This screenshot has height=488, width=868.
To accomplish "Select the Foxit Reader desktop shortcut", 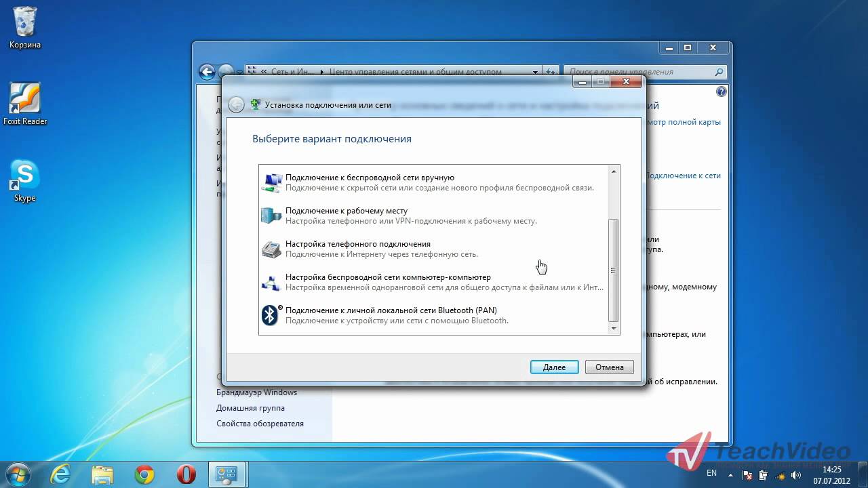I will [25, 104].
